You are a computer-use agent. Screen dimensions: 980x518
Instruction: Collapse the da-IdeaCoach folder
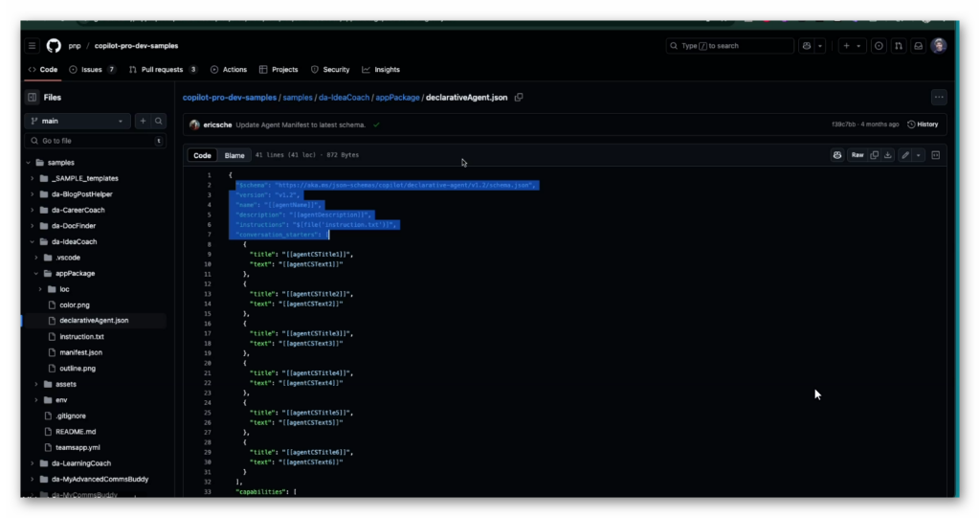(33, 241)
